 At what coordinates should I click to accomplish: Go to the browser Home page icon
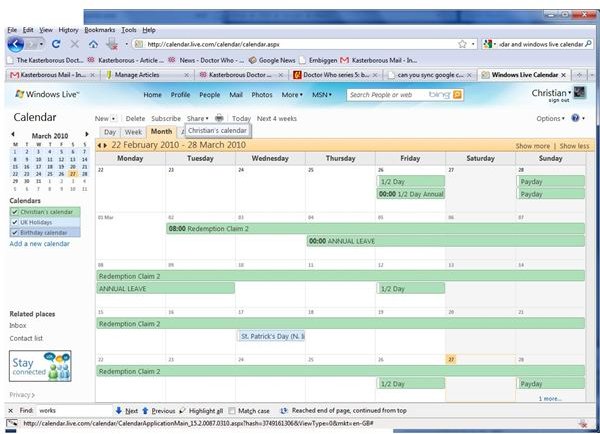[93, 44]
